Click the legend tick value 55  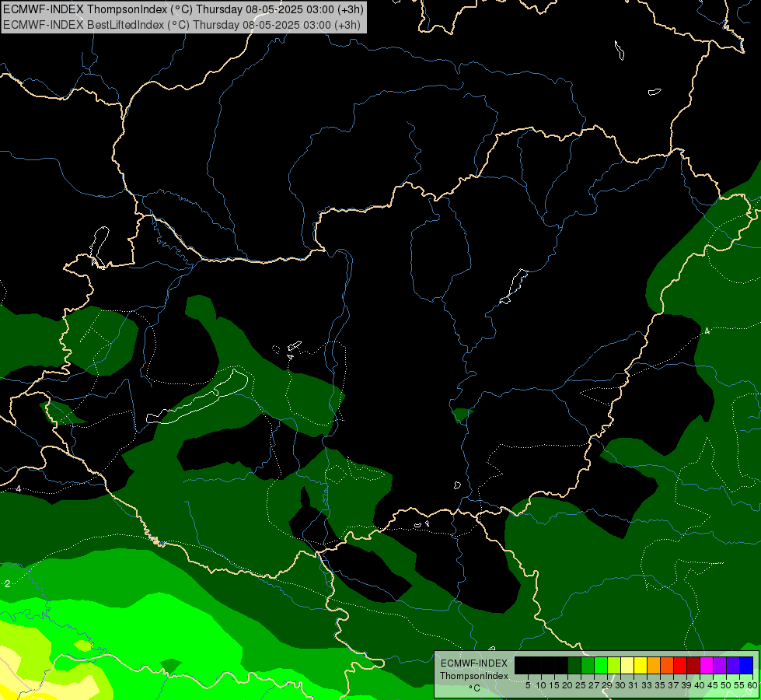[739, 685]
